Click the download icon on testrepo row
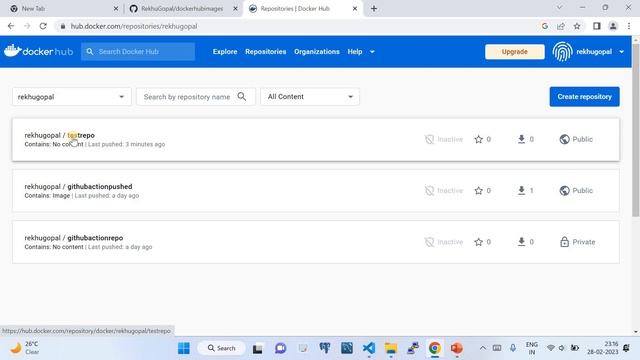The image size is (640, 360). point(521,139)
